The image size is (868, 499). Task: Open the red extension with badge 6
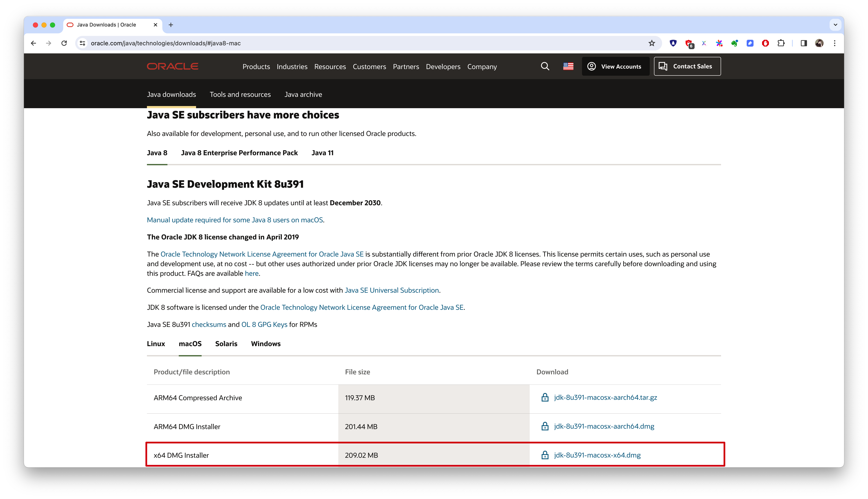coord(689,44)
